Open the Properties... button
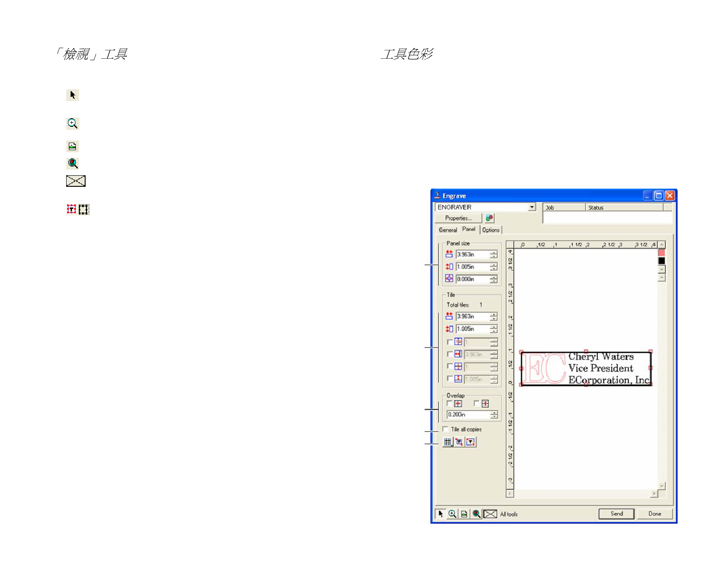The width and height of the screenshot is (728, 563). (x=458, y=218)
